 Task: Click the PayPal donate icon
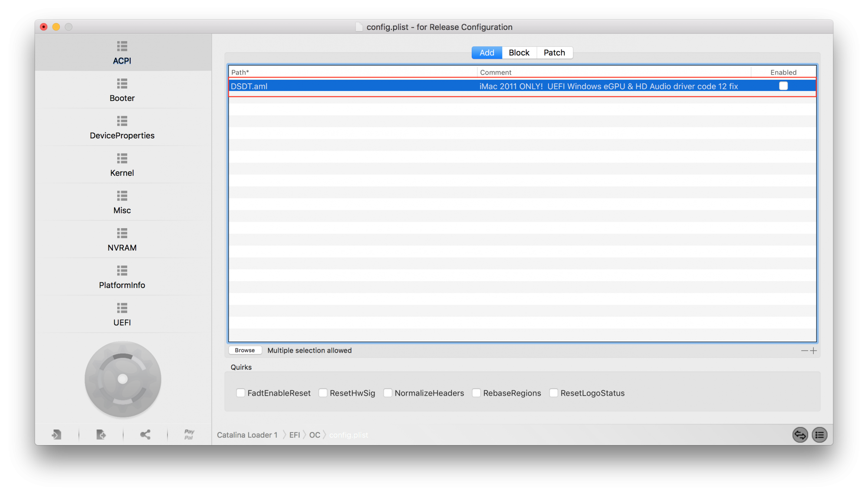pos(189,434)
